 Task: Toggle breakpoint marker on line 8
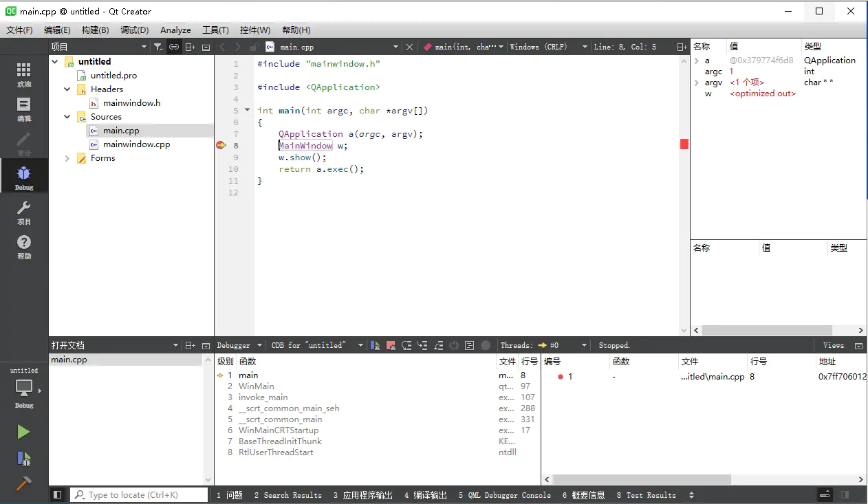tap(221, 145)
